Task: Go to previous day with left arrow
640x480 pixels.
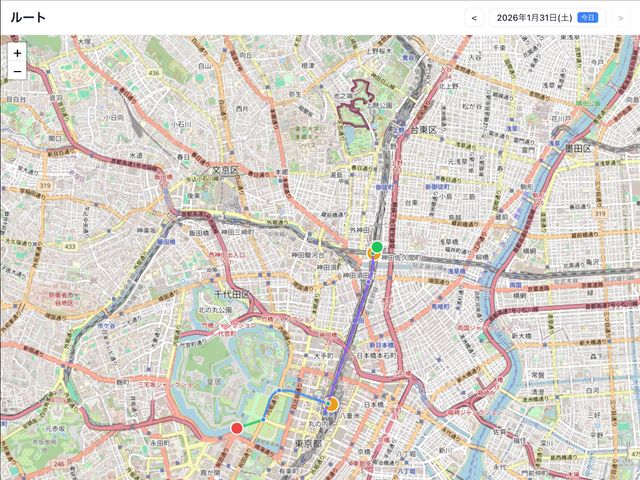Action: [475, 17]
